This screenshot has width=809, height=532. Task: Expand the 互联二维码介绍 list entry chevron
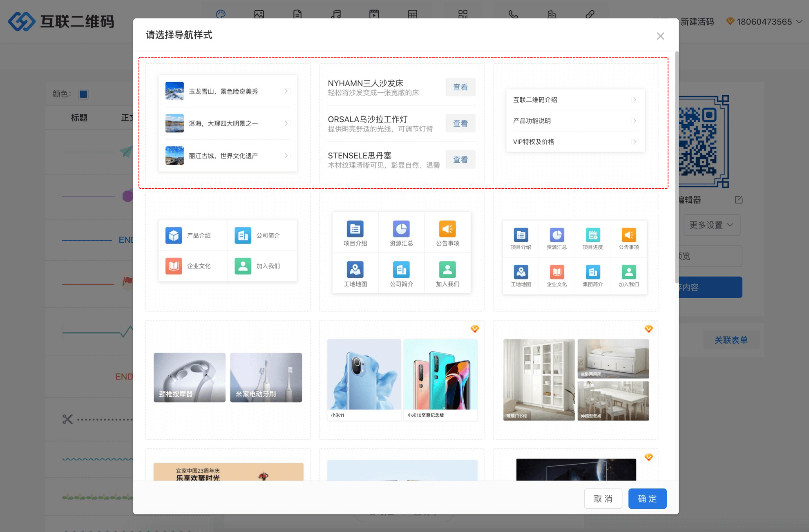[634, 100]
